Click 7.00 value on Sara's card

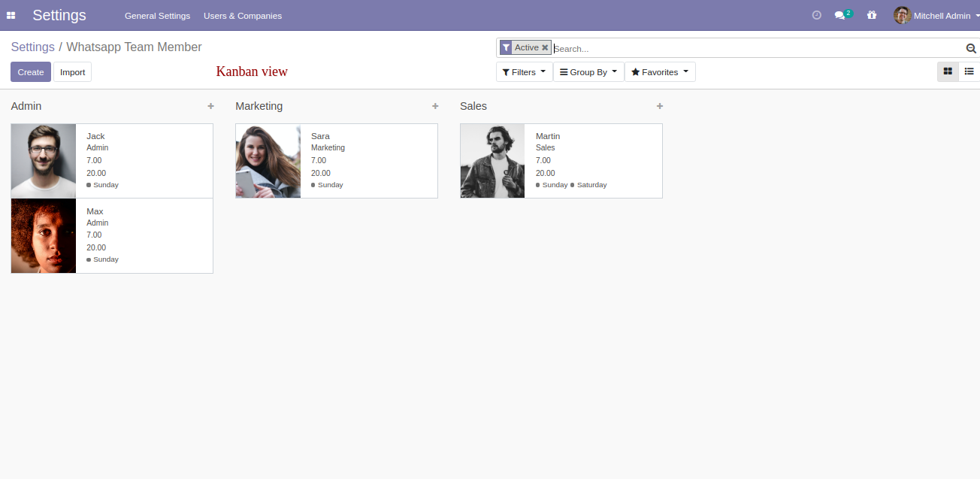[x=319, y=161]
